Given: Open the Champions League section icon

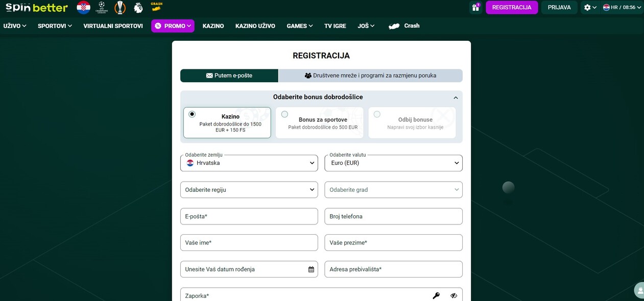Looking at the screenshot, I should 101,7.
